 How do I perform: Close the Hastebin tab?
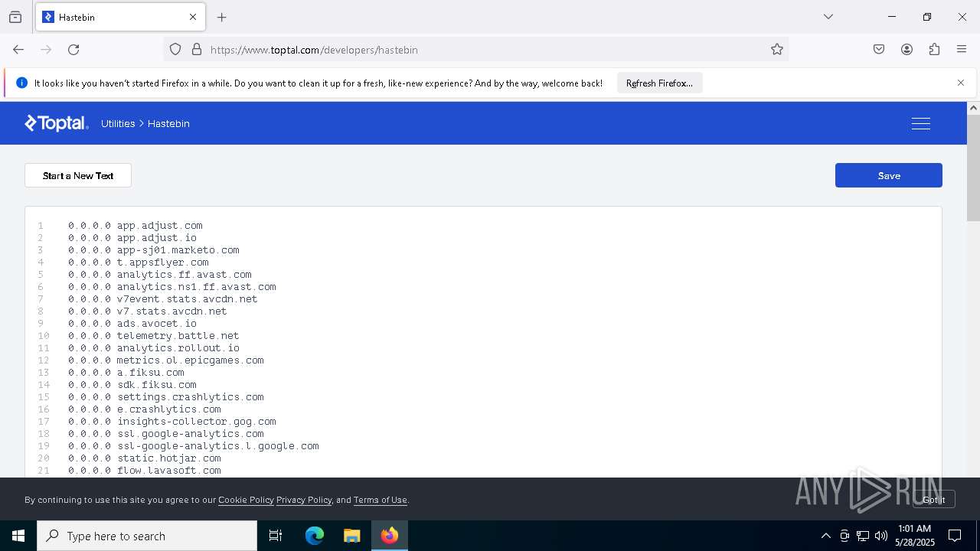pyautogui.click(x=193, y=17)
